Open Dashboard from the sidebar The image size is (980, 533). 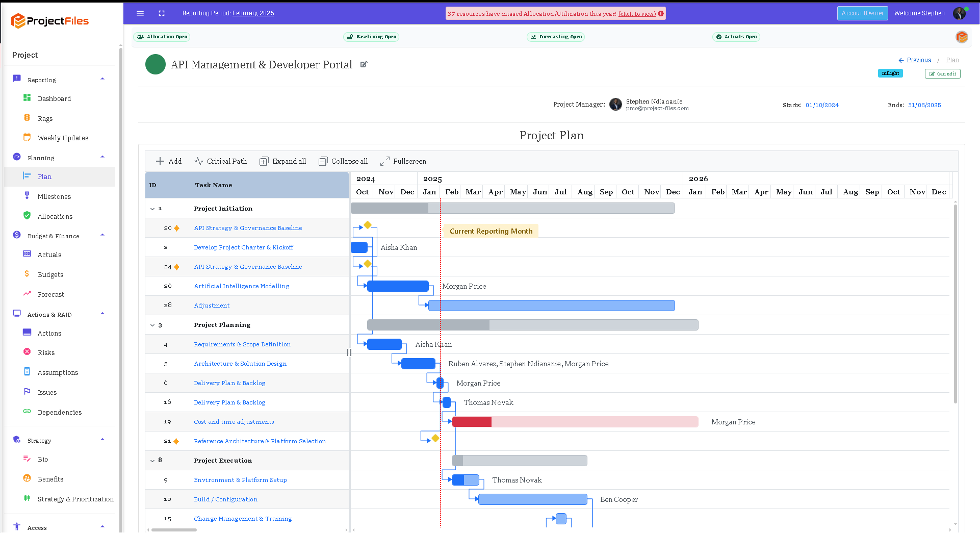[x=54, y=98]
